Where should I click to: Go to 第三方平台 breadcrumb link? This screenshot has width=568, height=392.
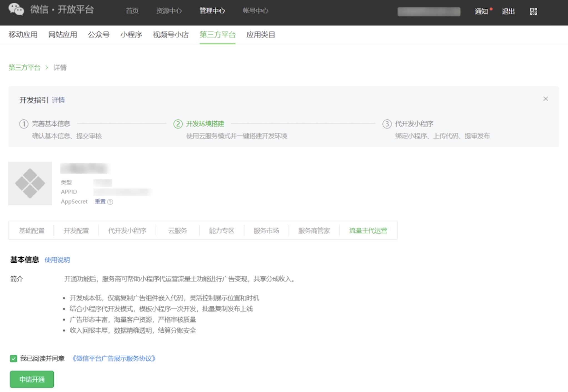[x=24, y=67]
